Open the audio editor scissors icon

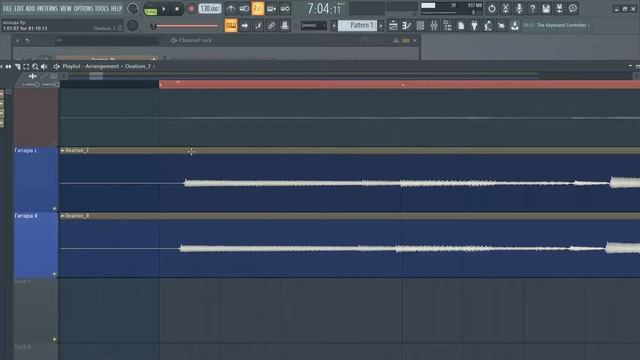click(505, 9)
